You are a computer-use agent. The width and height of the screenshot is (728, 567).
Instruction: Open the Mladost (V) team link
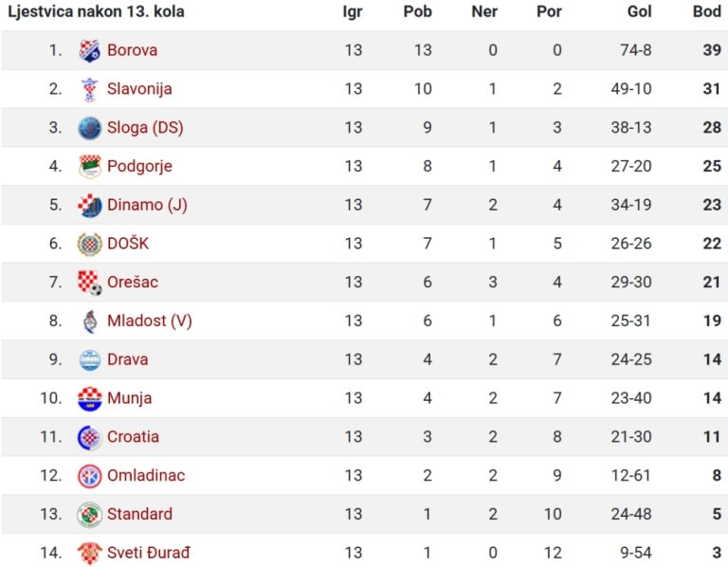149,320
